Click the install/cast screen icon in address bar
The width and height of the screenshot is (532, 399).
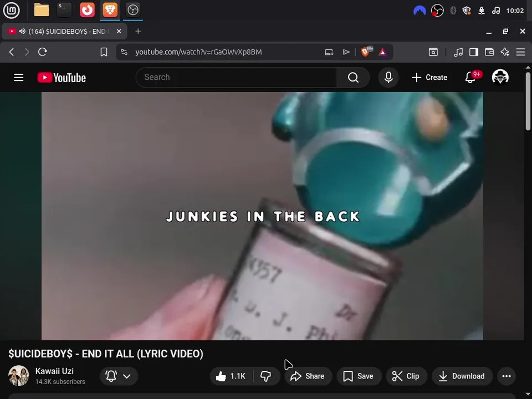329,52
